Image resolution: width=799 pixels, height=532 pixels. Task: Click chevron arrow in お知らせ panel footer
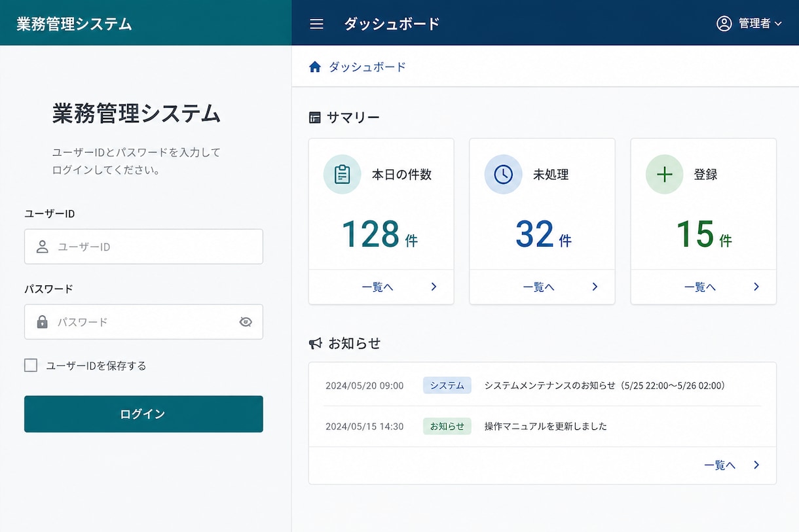click(756, 465)
